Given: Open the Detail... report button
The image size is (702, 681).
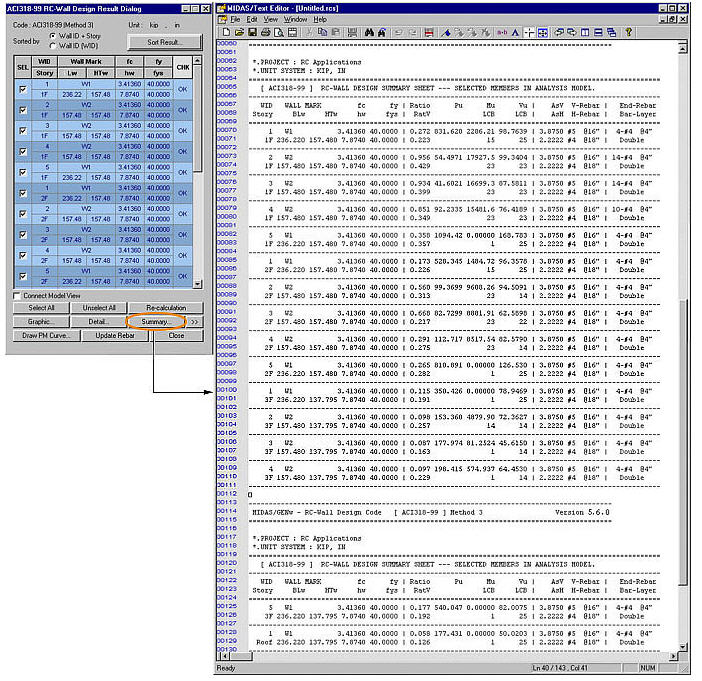Looking at the screenshot, I should click(x=99, y=322).
